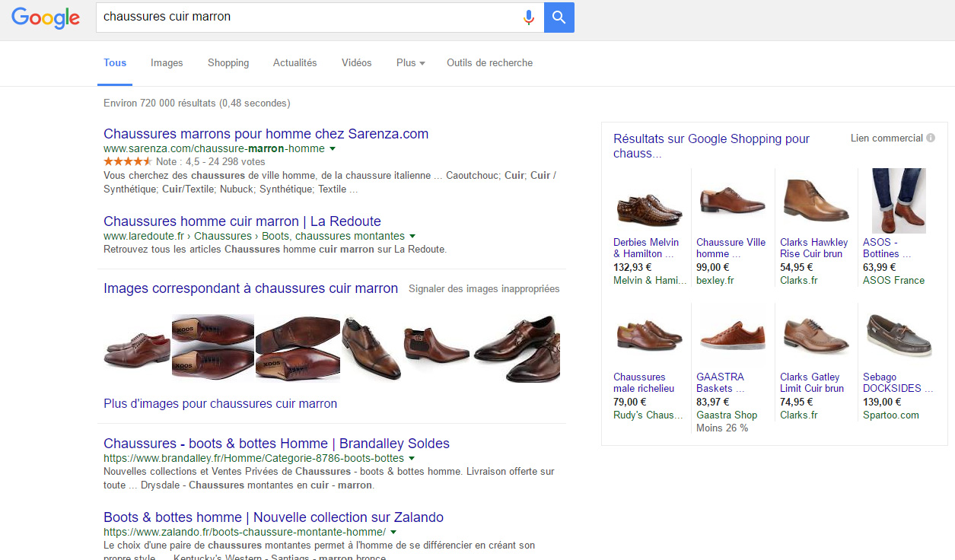Click Sarenza star rating 4,5 note
Viewport: 955px width, 560px height.
184,162
